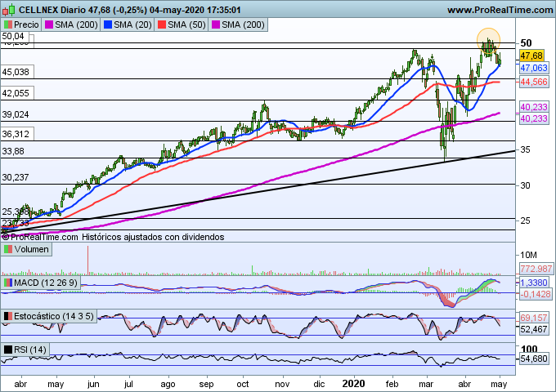Viewport: 556px width, 392px height.
Task: Click the red SMA (50) color swatch
Action: click(x=161, y=24)
